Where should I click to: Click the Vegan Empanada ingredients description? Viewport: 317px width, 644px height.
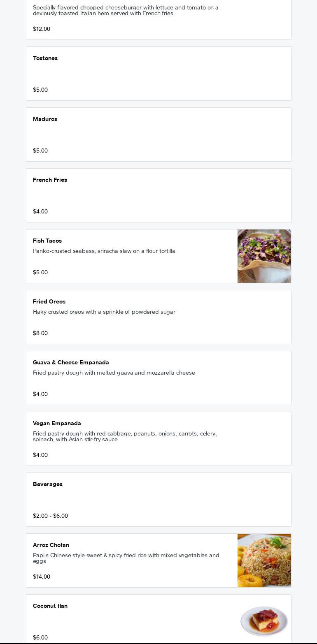click(125, 437)
